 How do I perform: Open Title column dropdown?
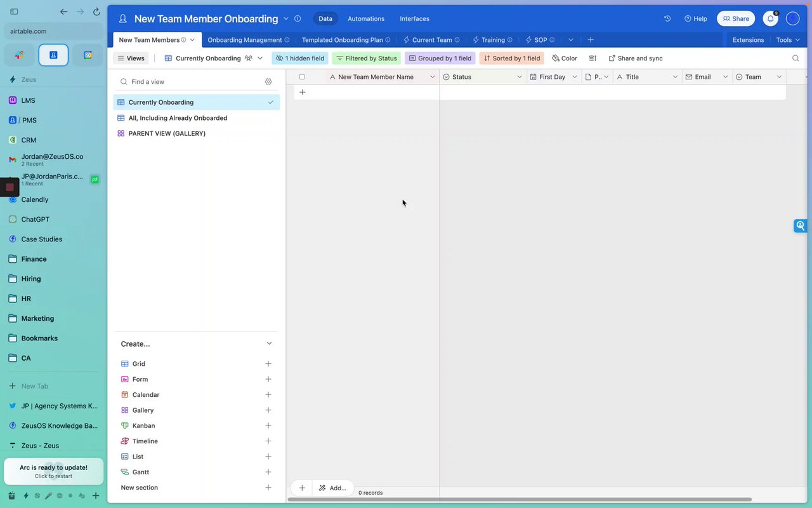[x=675, y=77]
